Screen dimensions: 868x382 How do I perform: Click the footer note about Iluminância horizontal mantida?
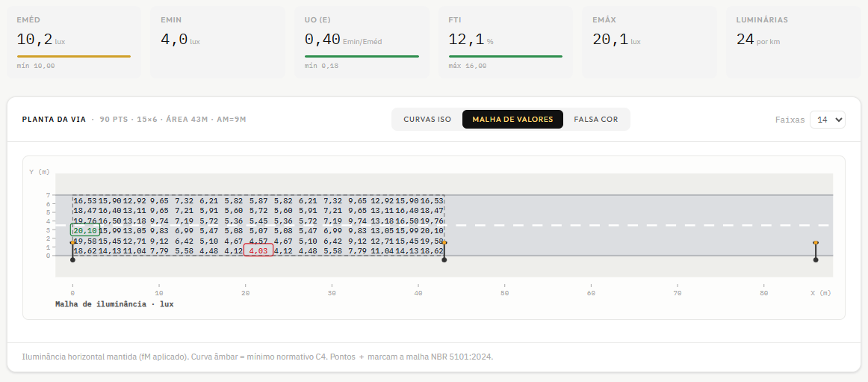tap(258, 357)
